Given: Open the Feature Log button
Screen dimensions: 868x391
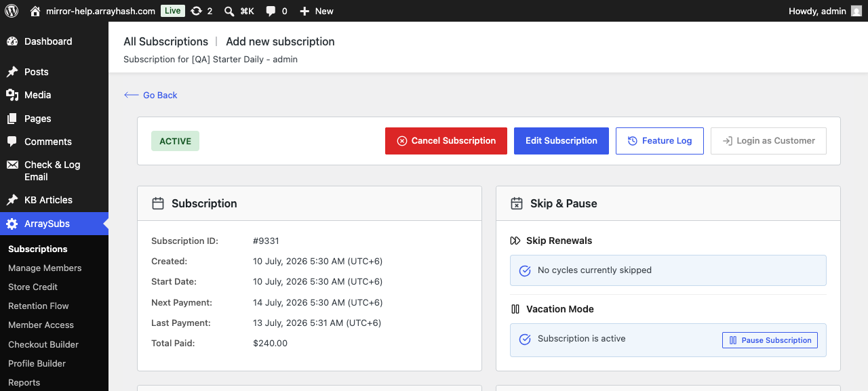Looking at the screenshot, I should click(660, 141).
